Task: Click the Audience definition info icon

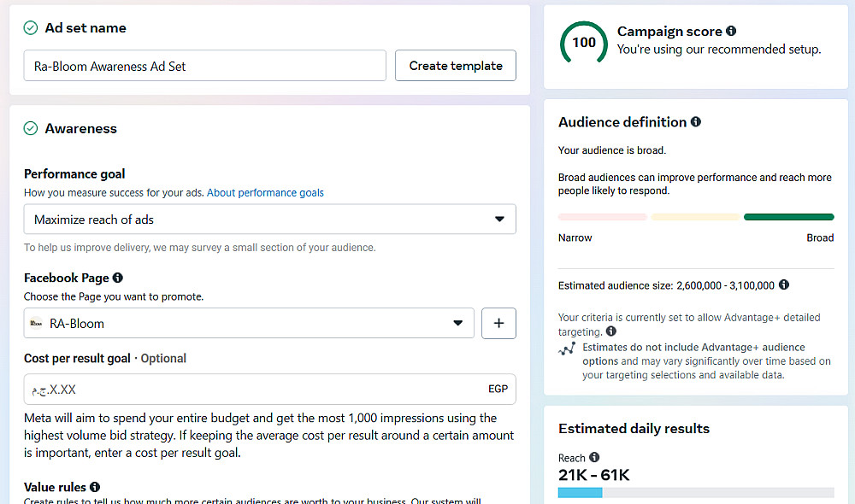Action: click(x=696, y=122)
